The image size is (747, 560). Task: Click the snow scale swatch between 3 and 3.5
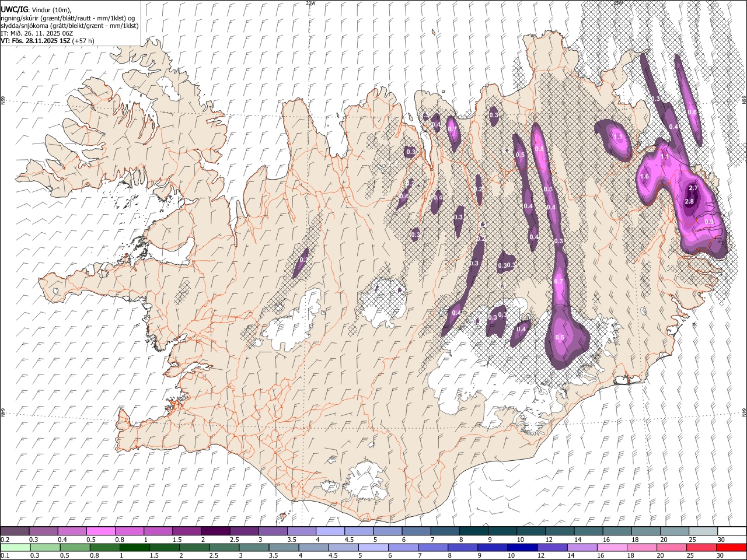click(273, 531)
